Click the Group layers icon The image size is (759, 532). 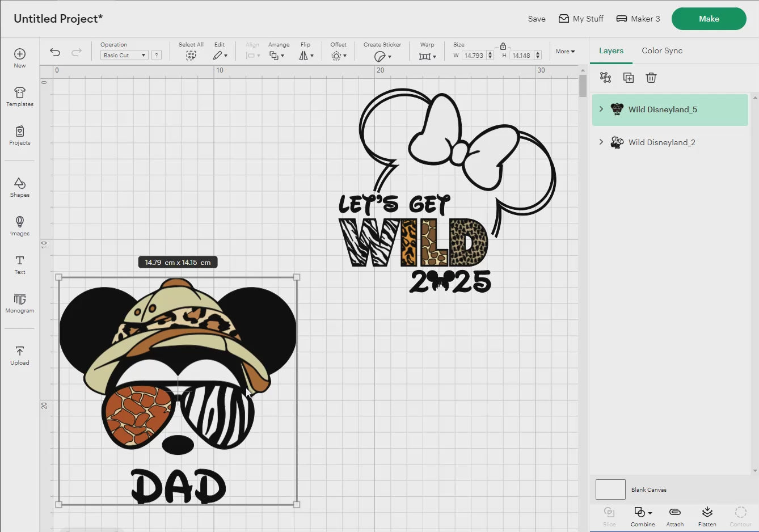tap(606, 78)
